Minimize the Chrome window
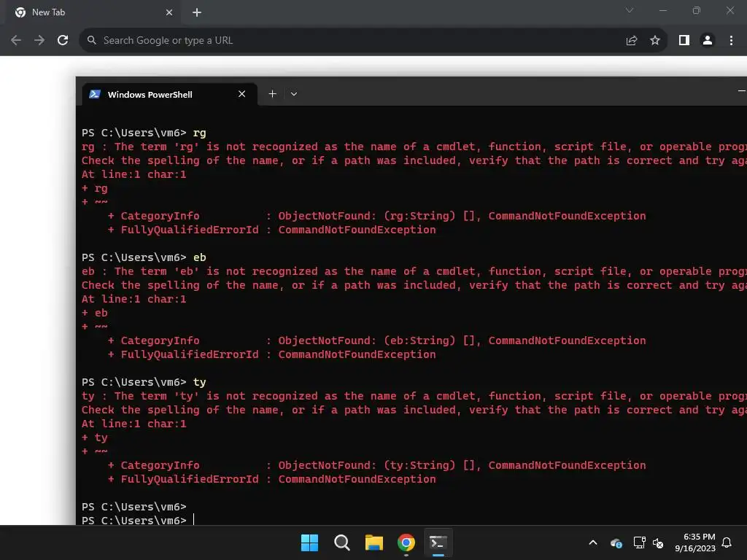This screenshot has width=747, height=560. coord(662,10)
